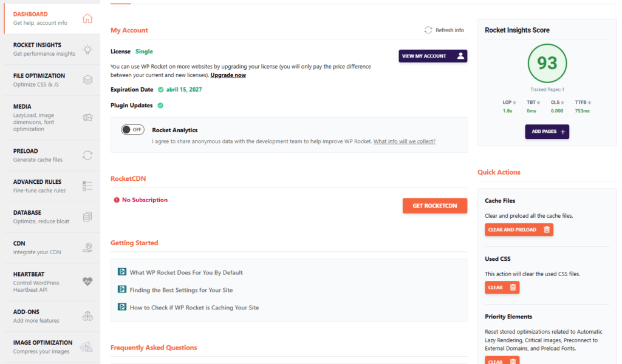Click the No Subscription warning icon
This screenshot has width=622, height=364.
(117, 200)
